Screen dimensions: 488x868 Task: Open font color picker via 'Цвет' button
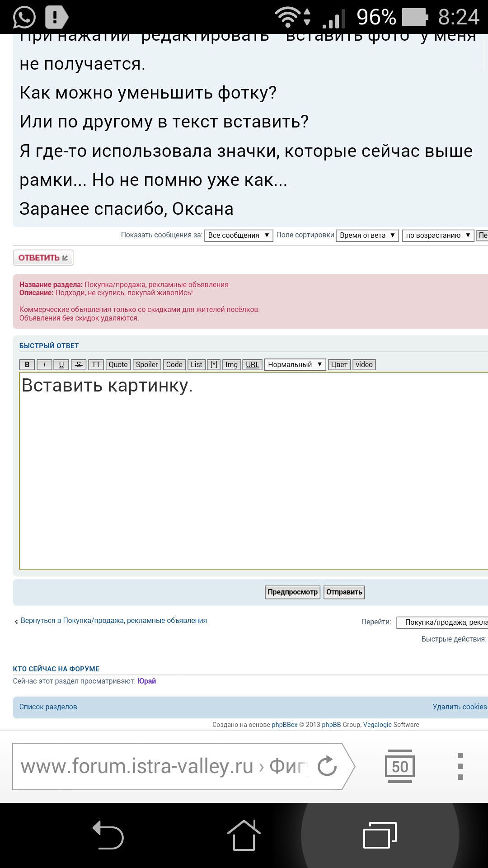[x=339, y=365]
